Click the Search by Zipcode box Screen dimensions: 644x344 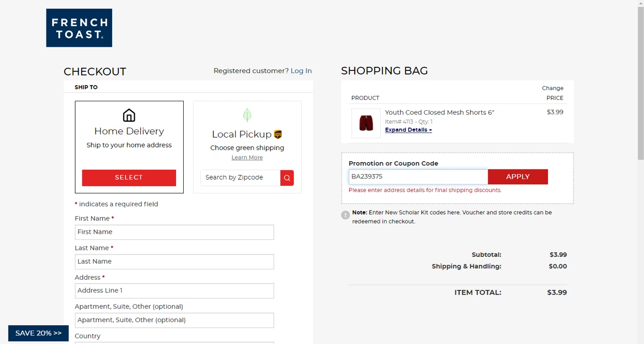tap(240, 178)
